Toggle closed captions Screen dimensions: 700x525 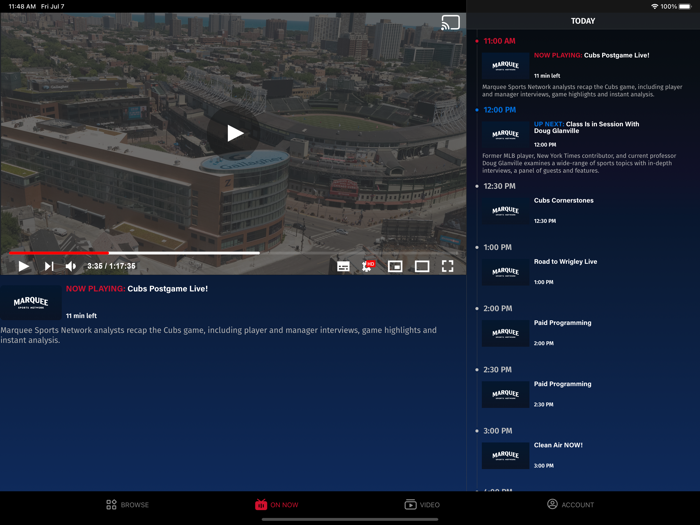(343, 267)
